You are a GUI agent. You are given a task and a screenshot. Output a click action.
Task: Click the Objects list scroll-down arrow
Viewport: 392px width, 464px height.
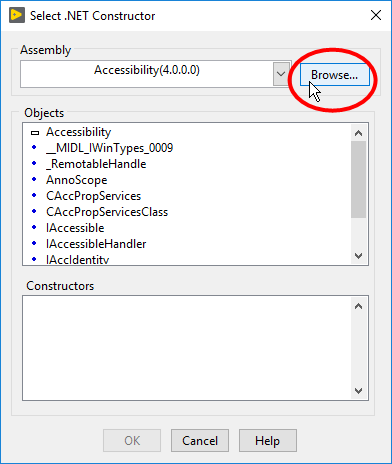click(359, 256)
